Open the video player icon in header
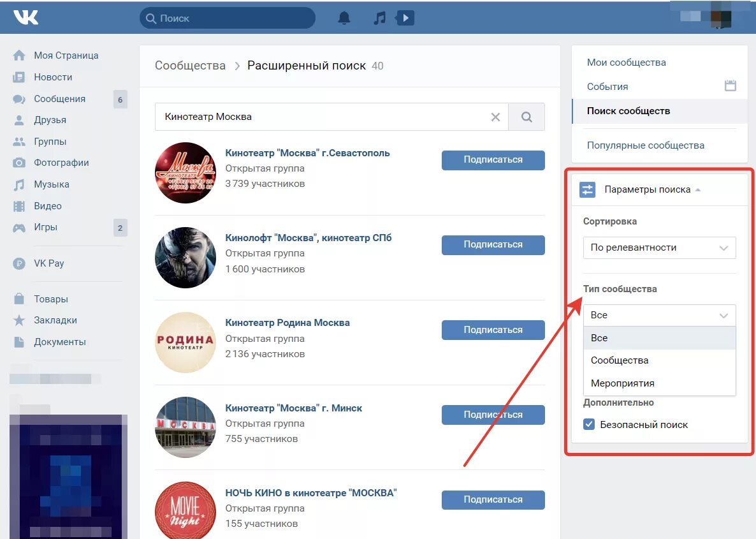 point(405,18)
